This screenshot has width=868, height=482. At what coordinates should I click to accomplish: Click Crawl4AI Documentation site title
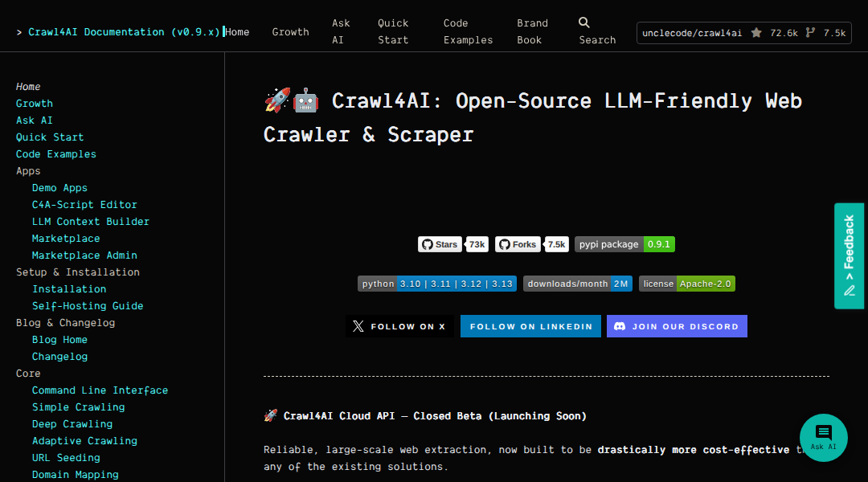[124, 32]
